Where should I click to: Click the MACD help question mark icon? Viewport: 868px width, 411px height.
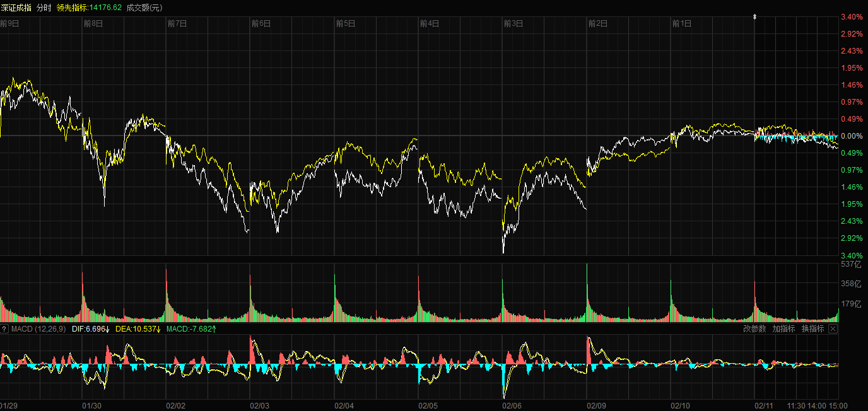[x=4, y=328]
